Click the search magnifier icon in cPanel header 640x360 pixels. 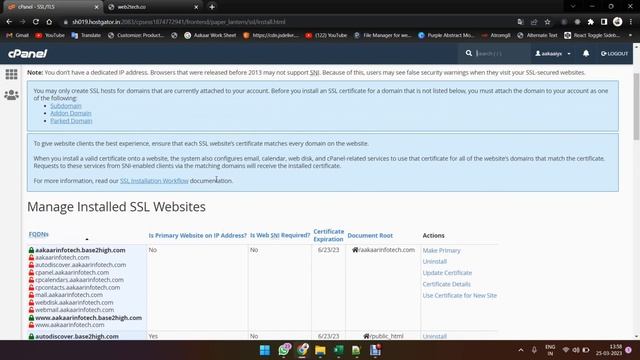click(469, 53)
